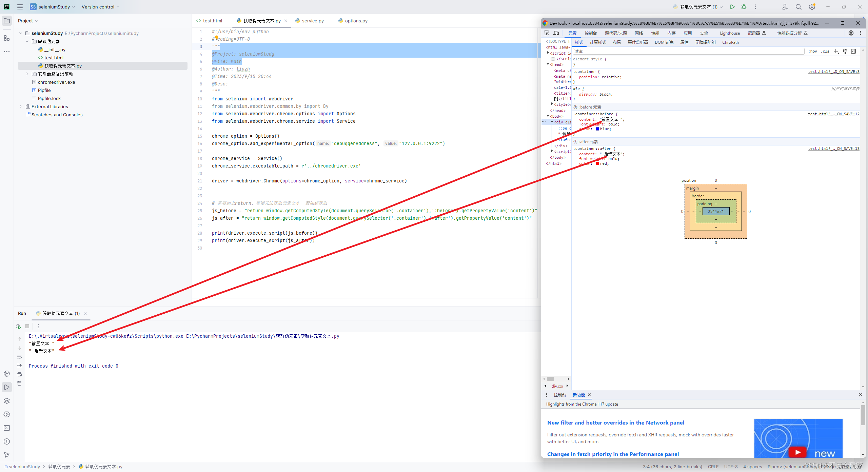
Task: Expand the head element in Elements tree
Action: coord(548,64)
